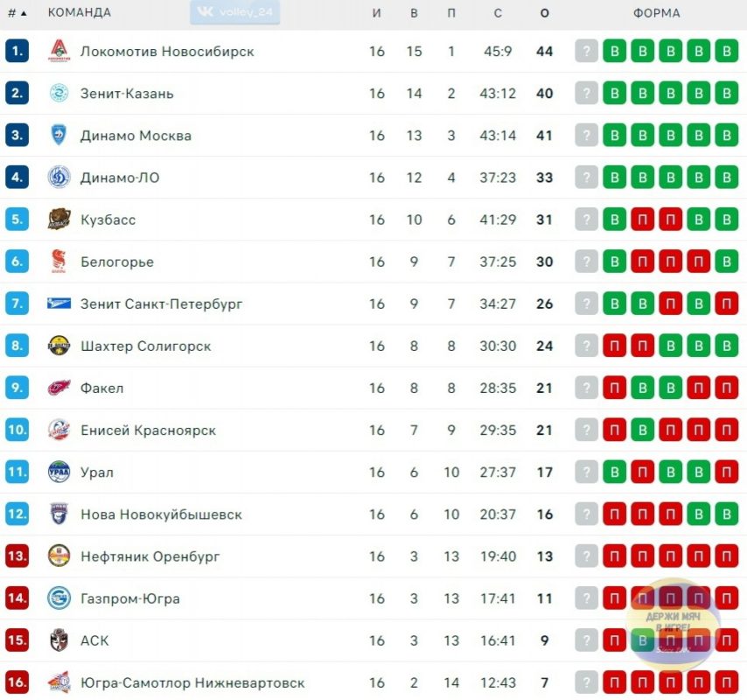
Task: Open the Динамо-ЛО team link
Action: 120,178
